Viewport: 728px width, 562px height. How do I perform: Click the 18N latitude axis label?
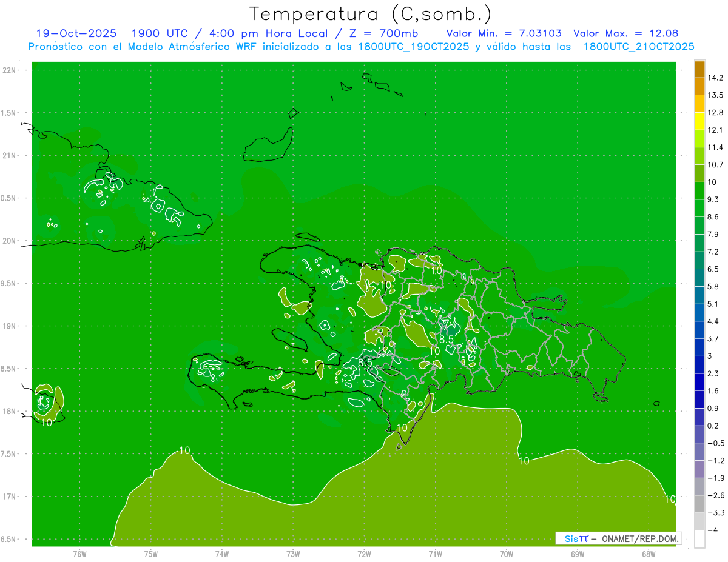pos(10,411)
